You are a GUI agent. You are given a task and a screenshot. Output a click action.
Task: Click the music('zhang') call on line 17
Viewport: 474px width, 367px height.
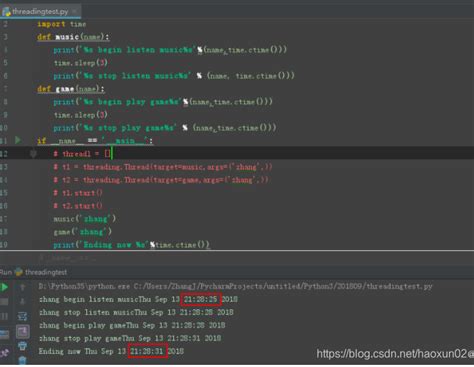[x=85, y=219]
